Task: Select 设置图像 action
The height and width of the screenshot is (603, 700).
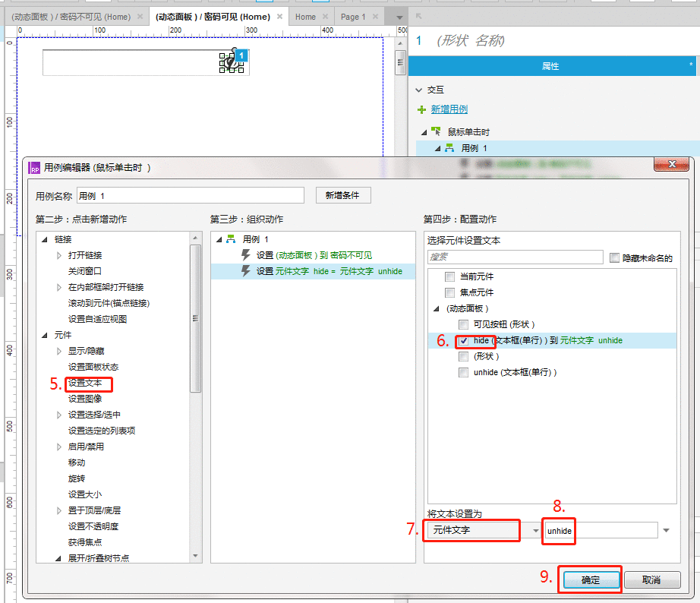Action: (85, 399)
